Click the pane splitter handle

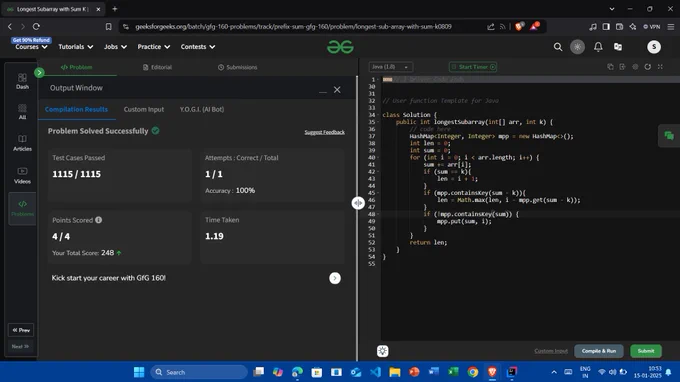pyautogui.click(x=358, y=203)
